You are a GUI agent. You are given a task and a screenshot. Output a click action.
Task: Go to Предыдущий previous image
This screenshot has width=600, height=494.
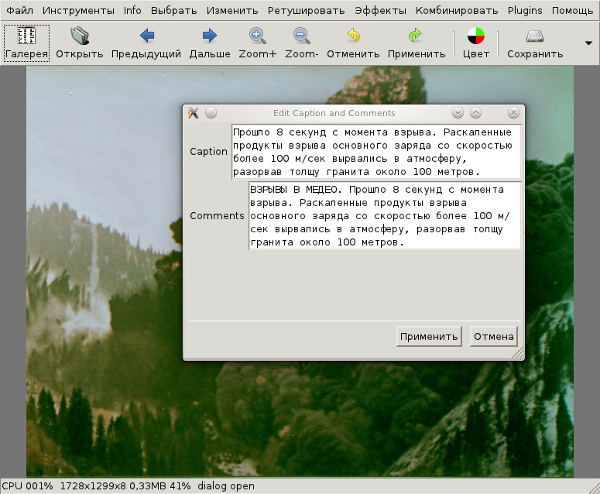click(146, 42)
